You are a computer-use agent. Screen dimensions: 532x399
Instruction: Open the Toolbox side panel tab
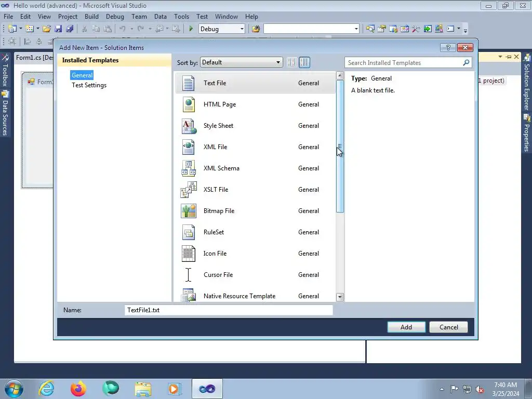pos(5,70)
